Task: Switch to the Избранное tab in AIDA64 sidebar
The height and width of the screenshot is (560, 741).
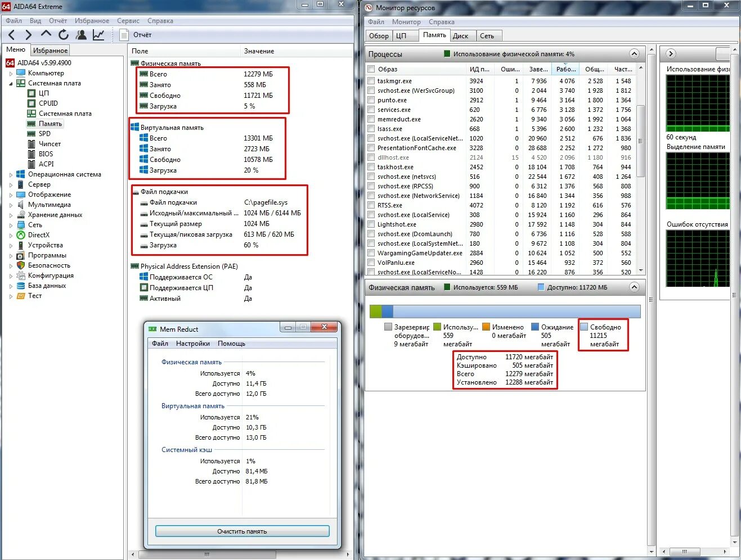Action: click(50, 50)
